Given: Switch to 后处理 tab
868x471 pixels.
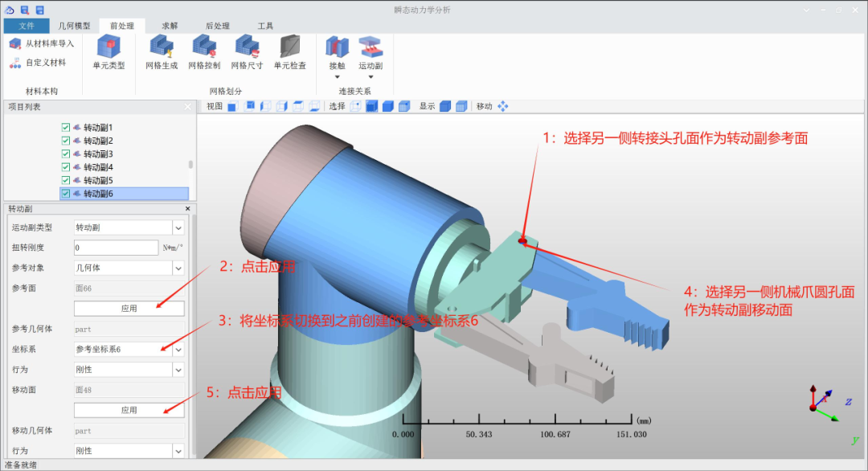Looking at the screenshot, I should coord(218,26).
